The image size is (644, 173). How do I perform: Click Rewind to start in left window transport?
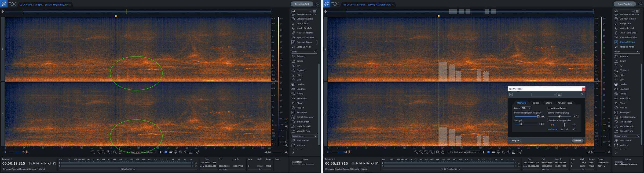click(38, 163)
